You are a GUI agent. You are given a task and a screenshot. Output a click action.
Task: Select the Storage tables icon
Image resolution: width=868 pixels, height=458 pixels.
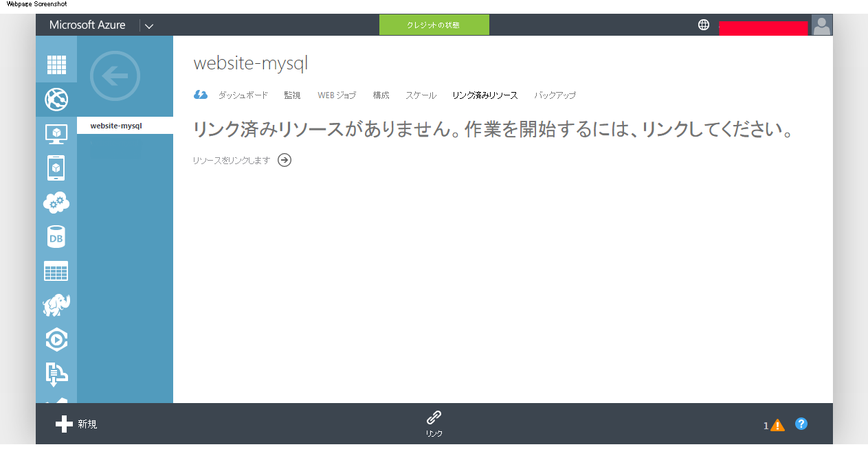tap(56, 271)
